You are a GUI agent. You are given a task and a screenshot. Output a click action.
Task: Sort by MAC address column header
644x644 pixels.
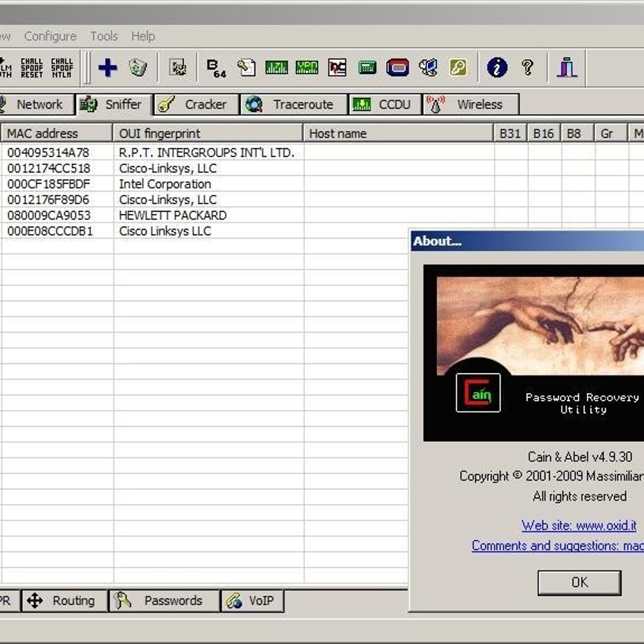click(x=56, y=133)
